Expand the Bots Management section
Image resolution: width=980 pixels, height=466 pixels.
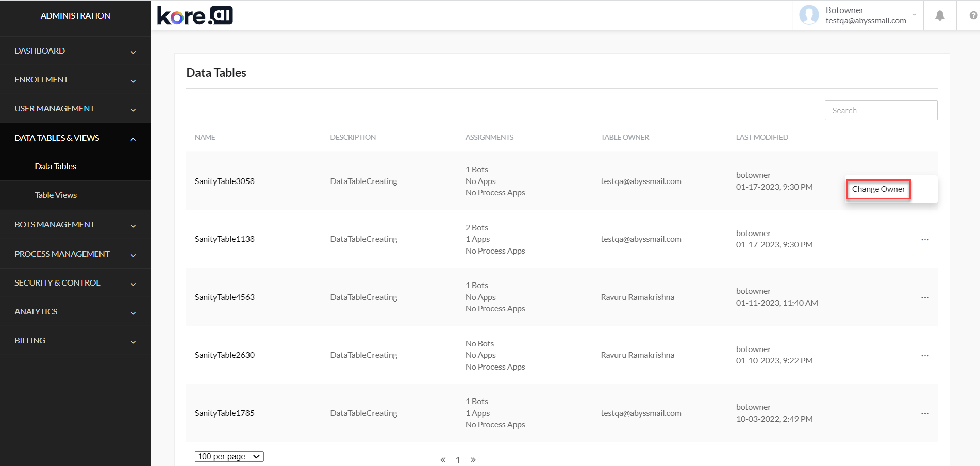[x=75, y=225]
